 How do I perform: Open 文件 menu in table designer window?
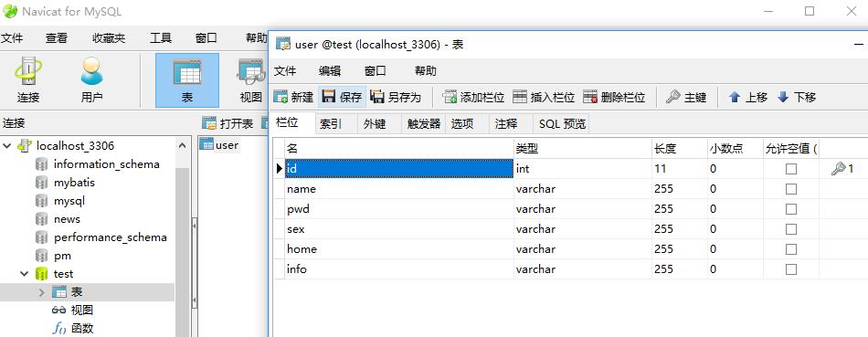click(285, 71)
